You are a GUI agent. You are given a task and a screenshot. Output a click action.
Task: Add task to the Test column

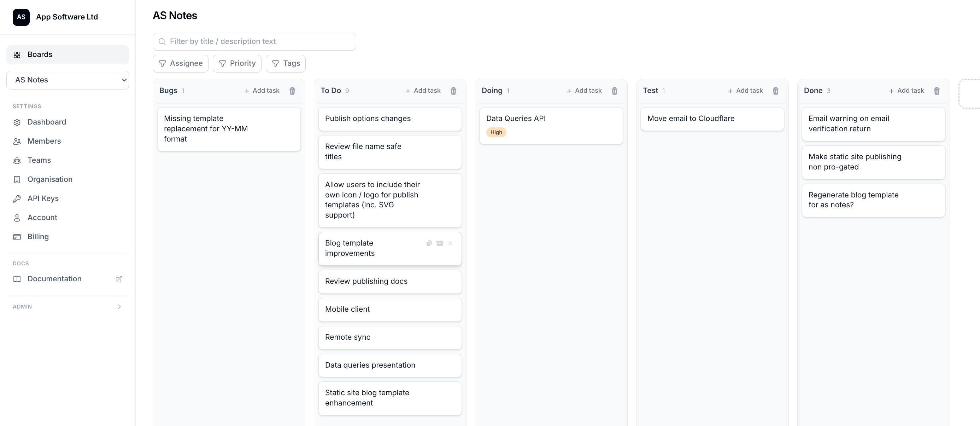[x=745, y=91]
